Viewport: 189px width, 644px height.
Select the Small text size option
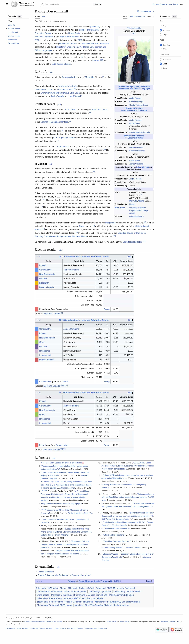pyautogui.click(x=161, y=26)
